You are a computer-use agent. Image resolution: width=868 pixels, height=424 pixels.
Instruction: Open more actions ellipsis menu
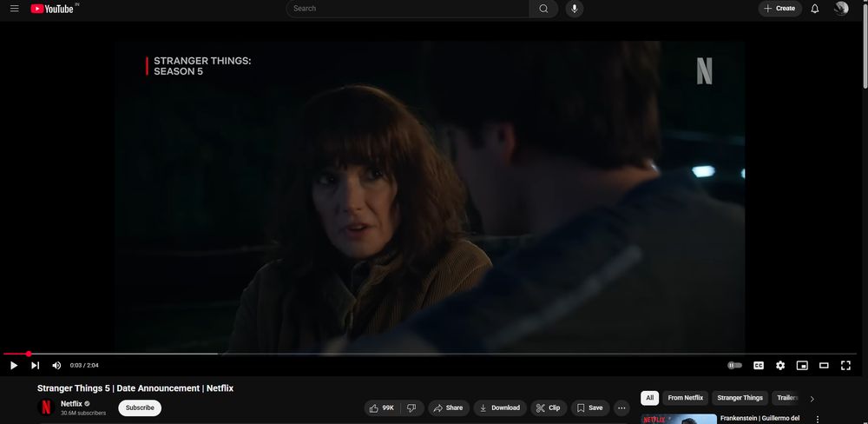[621, 408]
